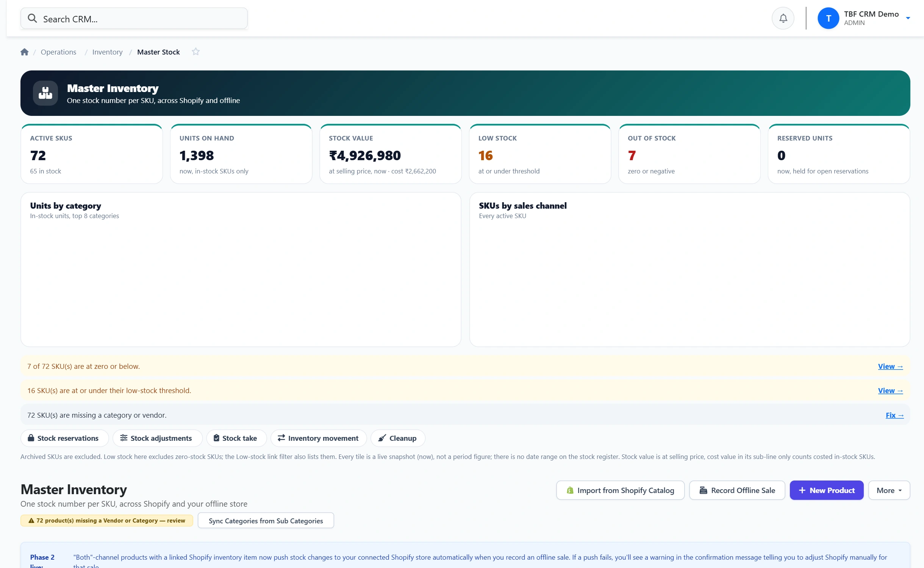The height and width of the screenshot is (568, 924).
Task: Click the Record Offline Sale button
Action: pos(737,490)
